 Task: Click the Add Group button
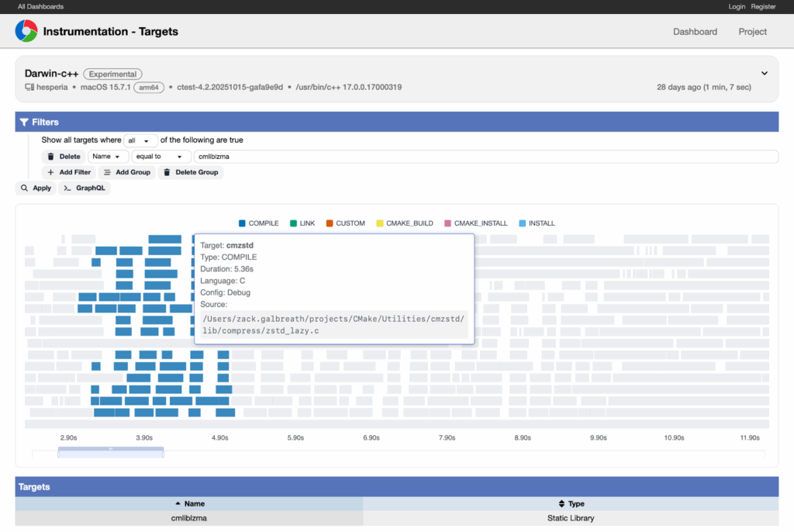coord(127,172)
